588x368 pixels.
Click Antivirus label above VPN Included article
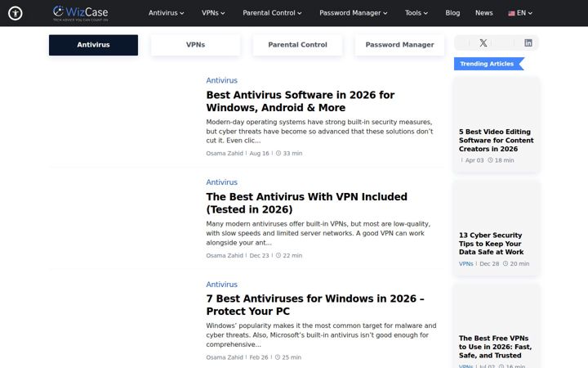(221, 182)
